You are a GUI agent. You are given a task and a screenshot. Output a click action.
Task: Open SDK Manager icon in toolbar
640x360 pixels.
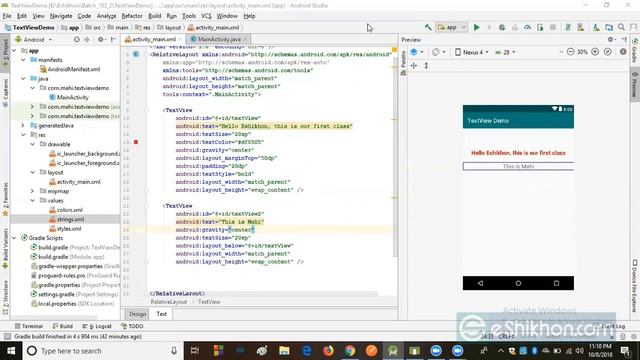[x=596, y=27]
